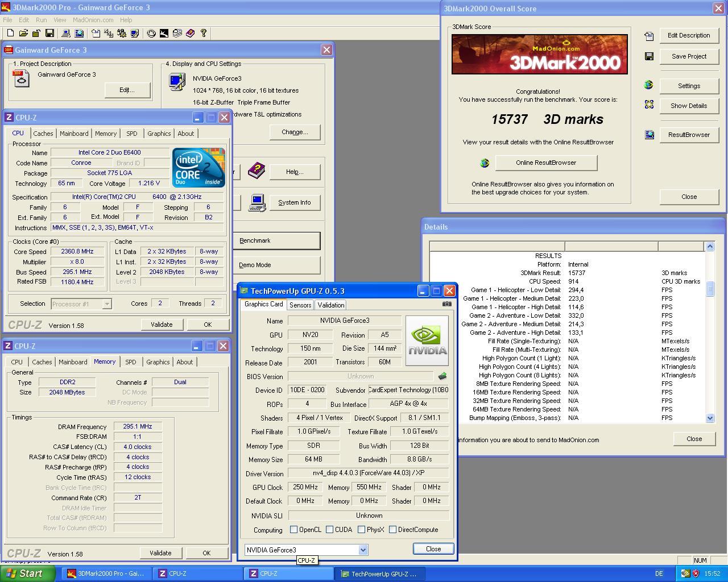Open the Sensors tab in GPU-Z
The width and height of the screenshot is (728, 582).
(x=300, y=305)
